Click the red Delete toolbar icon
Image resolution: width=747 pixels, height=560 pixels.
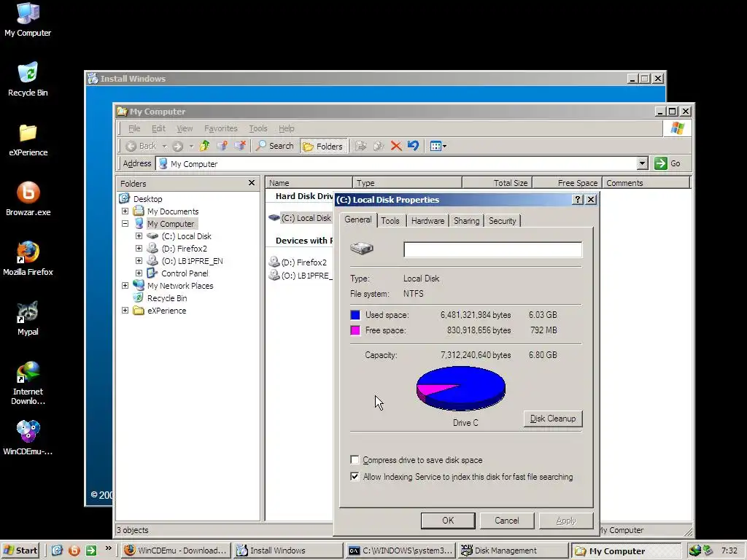coord(396,146)
